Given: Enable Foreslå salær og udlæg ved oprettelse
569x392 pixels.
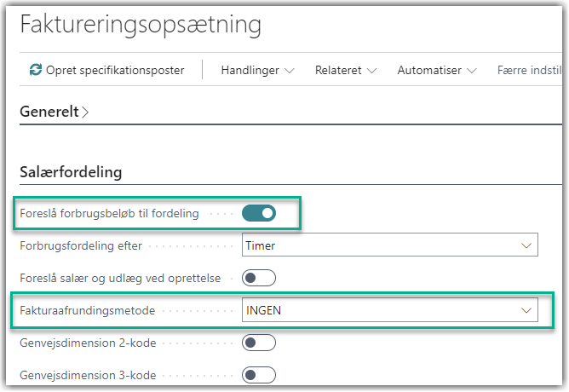Looking at the screenshot, I should click(x=259, y=278).
